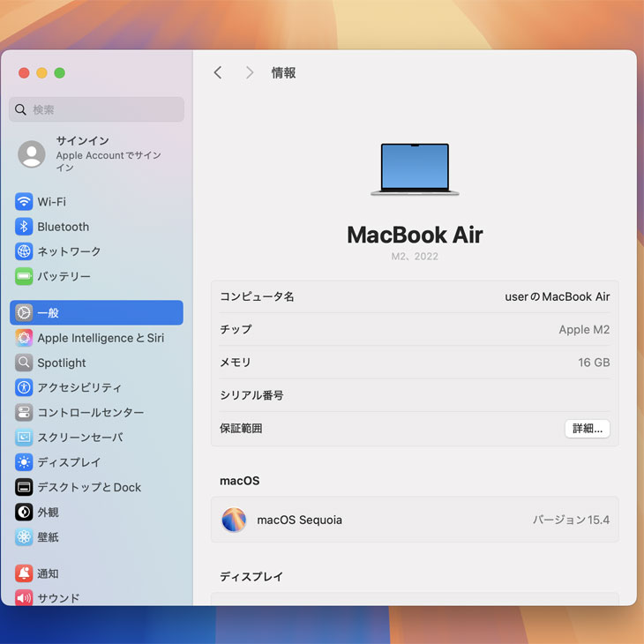The width and height of the screenshot is (644, 644).
Task: Click Apple Accountでサインイン link text
Action: (109, 161)
